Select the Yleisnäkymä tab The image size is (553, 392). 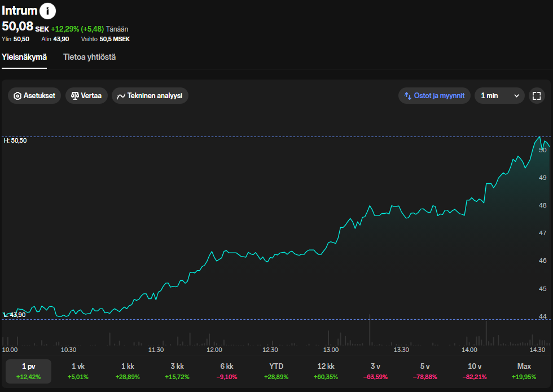[x=24, y=57]
